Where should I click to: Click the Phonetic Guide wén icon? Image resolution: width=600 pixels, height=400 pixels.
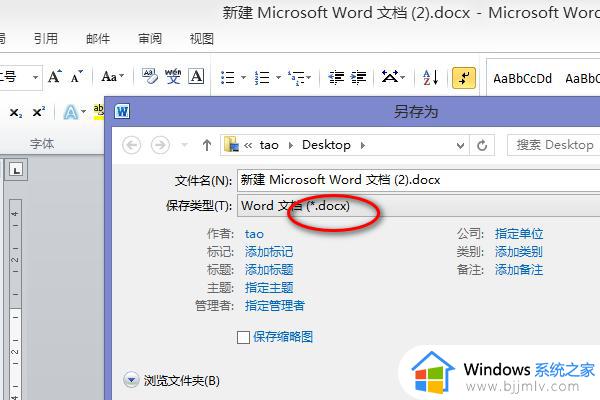[173, 76]
